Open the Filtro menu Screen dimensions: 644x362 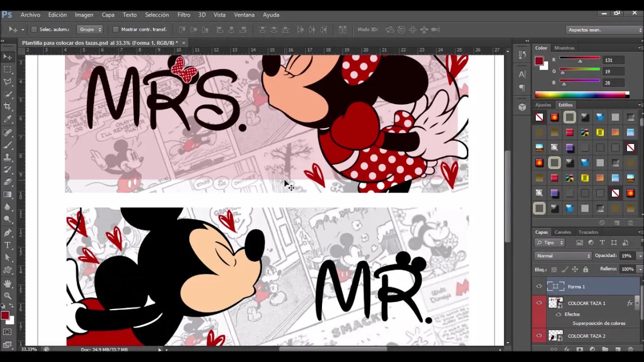coord(184,15)
